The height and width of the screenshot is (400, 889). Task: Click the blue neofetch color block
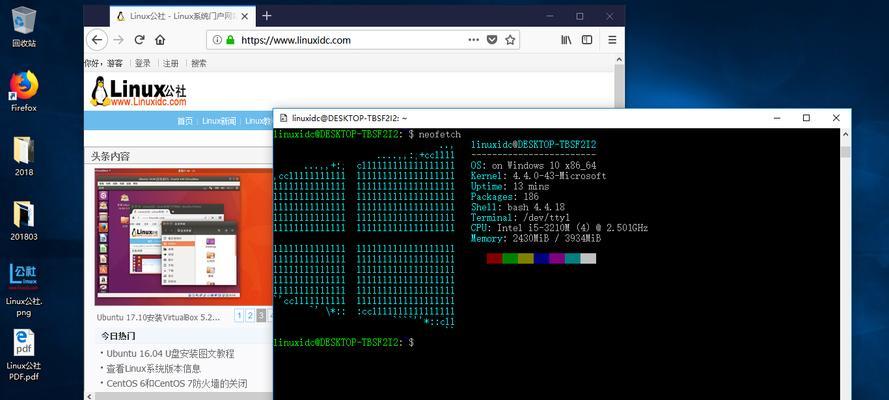(541, 258)
